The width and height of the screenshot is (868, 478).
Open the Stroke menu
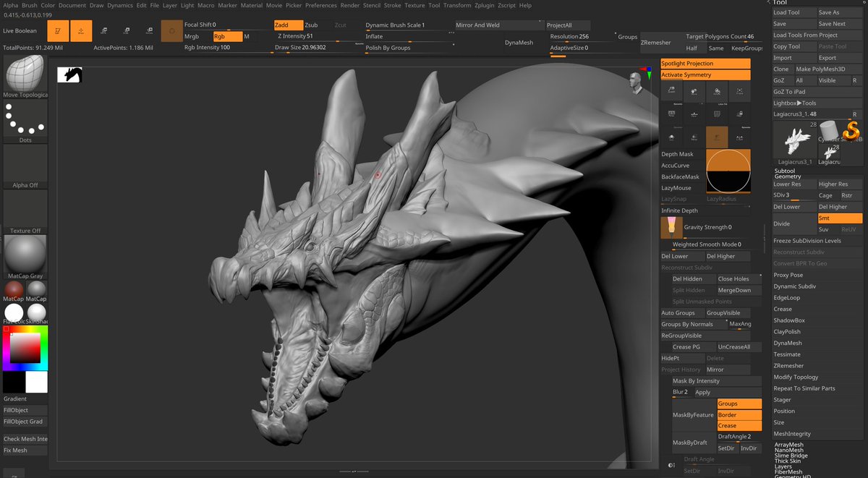pyautogui.click(x=392, y=5)
